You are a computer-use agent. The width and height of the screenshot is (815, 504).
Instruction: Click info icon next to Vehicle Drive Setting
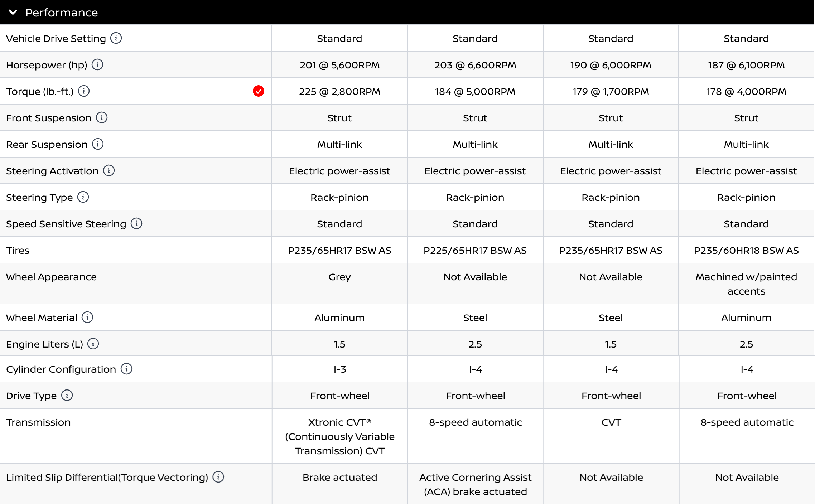[x=116, y=38]
